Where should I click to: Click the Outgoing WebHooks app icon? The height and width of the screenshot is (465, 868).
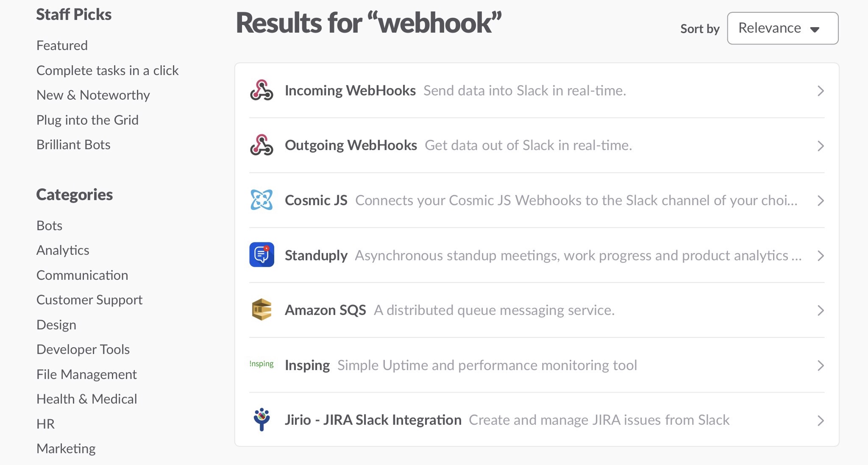pos(262,145)
